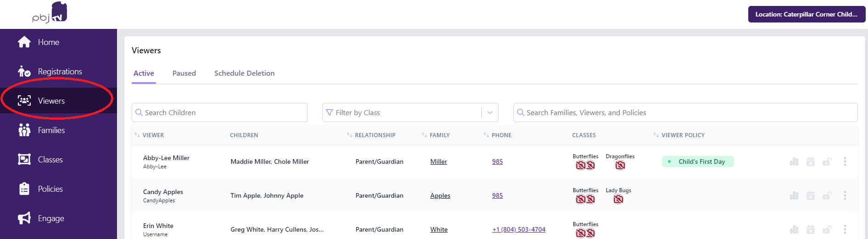Click the Child's First Day policy badge

pos(698,161)
